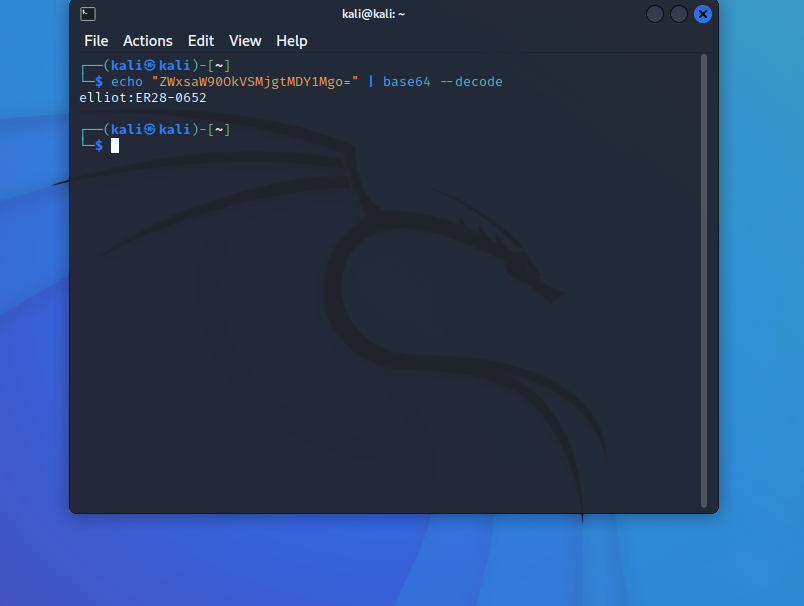This screenshot has width=804, height=606.
Task: Minimize the terminal window
Action: [655, 14]
